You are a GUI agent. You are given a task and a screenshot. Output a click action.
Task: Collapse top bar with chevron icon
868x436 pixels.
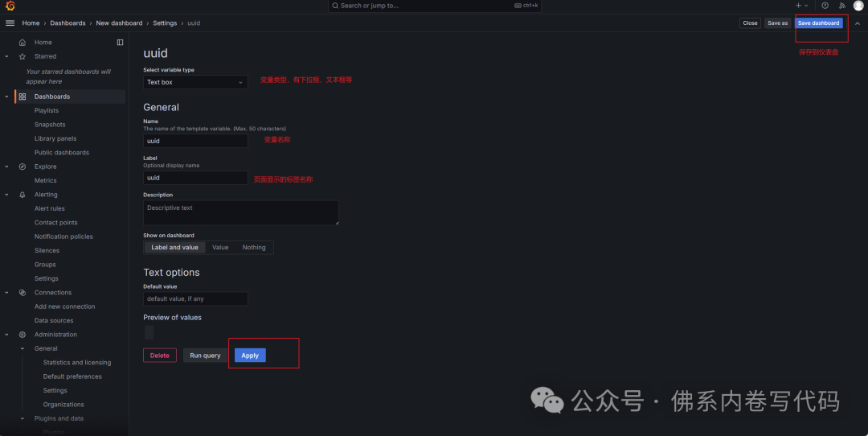coord(858,23)
